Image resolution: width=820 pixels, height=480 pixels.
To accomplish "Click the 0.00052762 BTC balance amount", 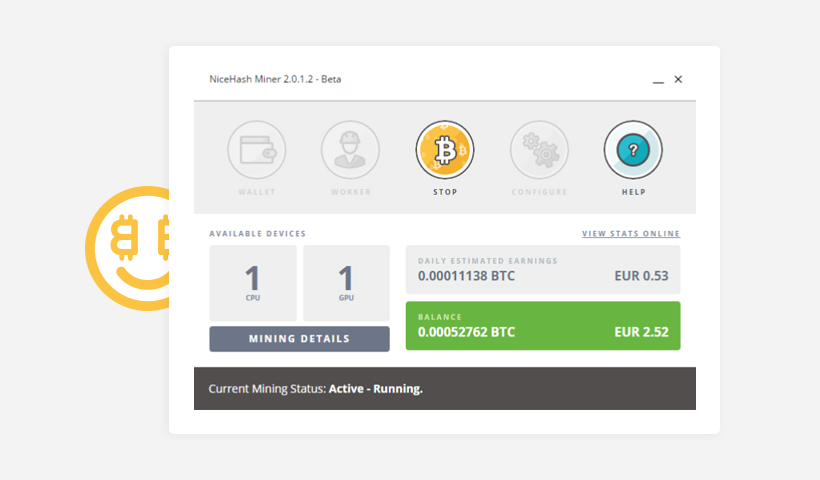I will (x=466, y=332).
